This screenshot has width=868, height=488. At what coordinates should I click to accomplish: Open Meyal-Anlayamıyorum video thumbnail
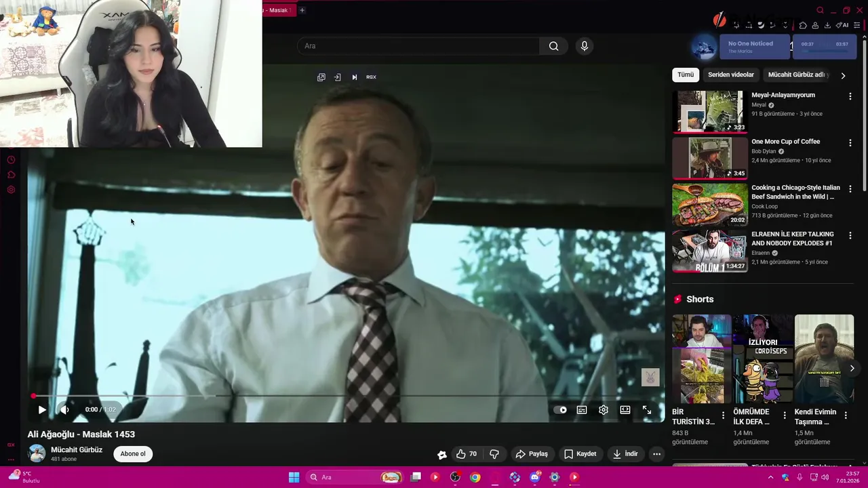(x=709, y=112)
